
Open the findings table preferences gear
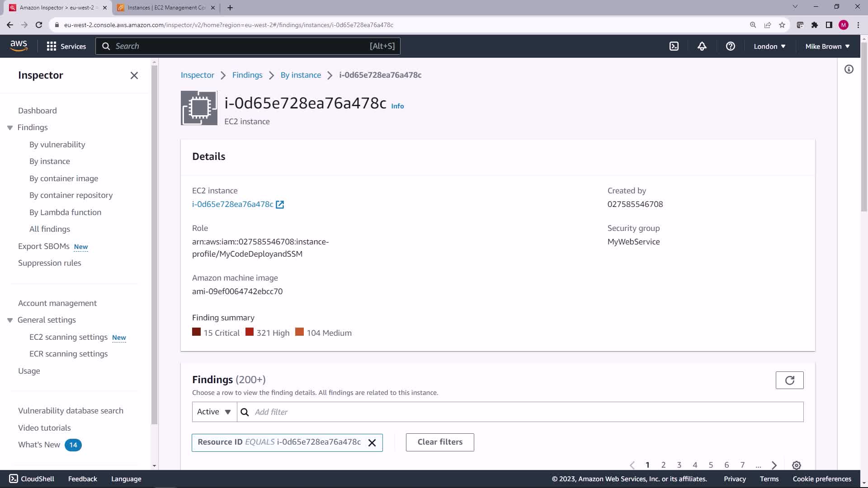(x=796, y=465)
